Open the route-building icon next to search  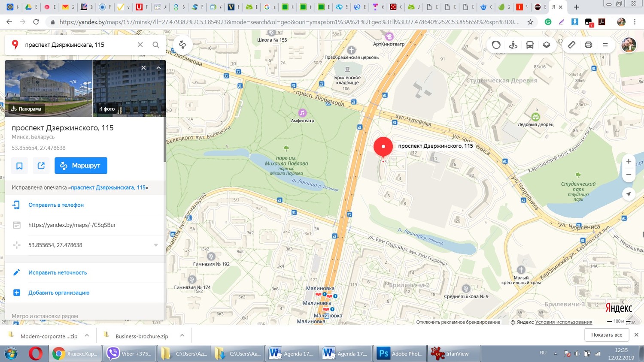click(x=182, y=45)
